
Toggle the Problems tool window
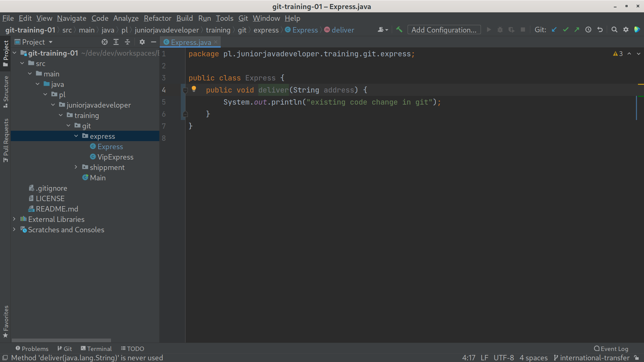coord(32,349)
